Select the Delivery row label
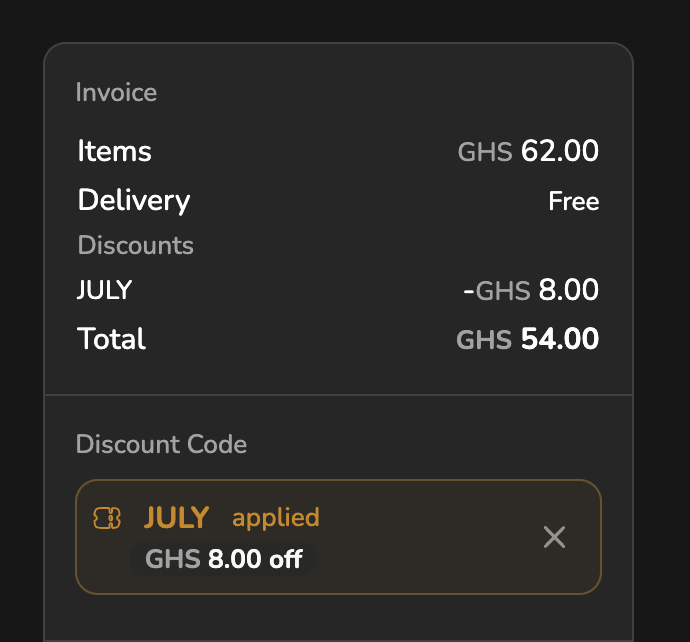The image size is (690, 642). (134, 200)
